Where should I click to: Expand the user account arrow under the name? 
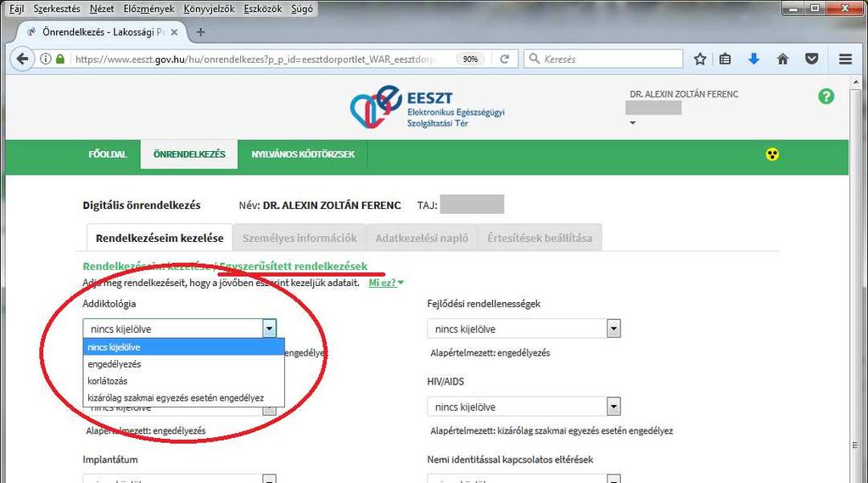pos(633,123)
